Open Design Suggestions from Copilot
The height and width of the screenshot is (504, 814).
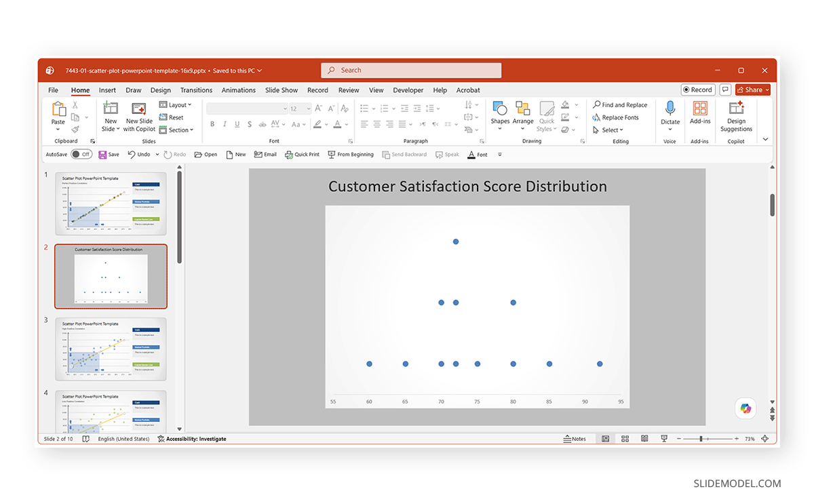pyautogui.click(x=737, y=116)
